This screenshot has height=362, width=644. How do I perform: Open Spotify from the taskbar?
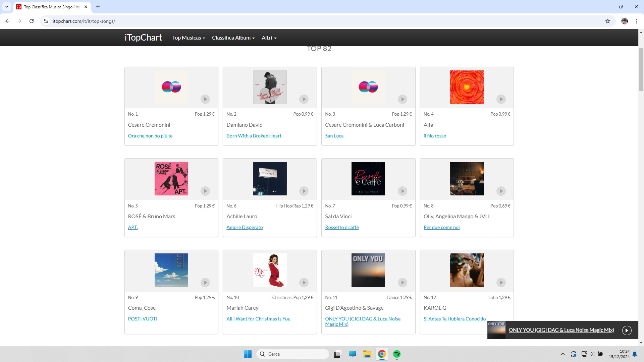[397, 354]
